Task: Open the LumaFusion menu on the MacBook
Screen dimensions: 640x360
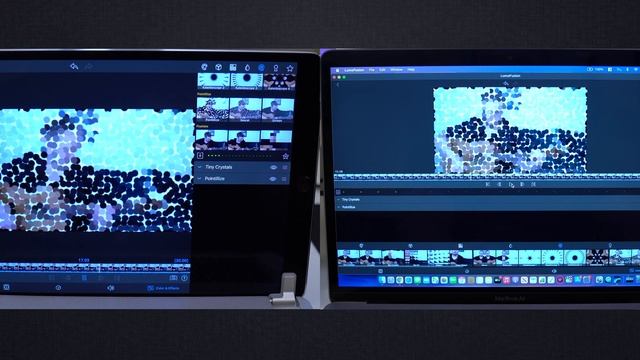Action: tap(354, 70)
